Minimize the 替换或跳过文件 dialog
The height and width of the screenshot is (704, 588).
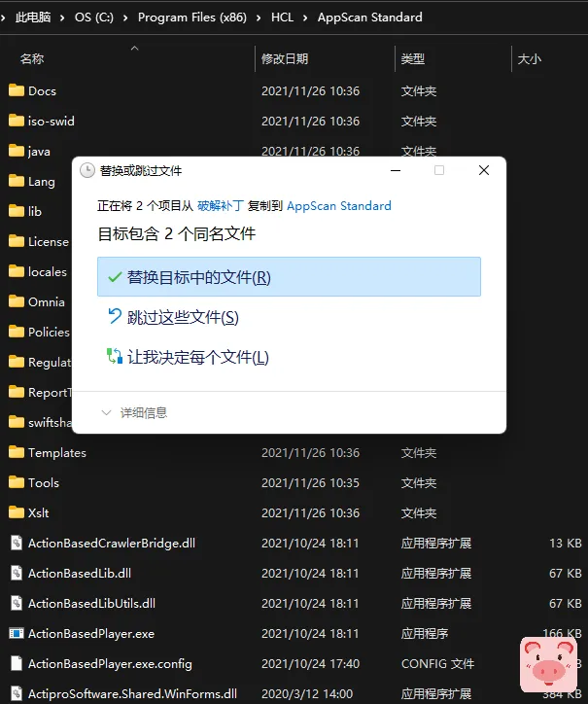(396, 170)
